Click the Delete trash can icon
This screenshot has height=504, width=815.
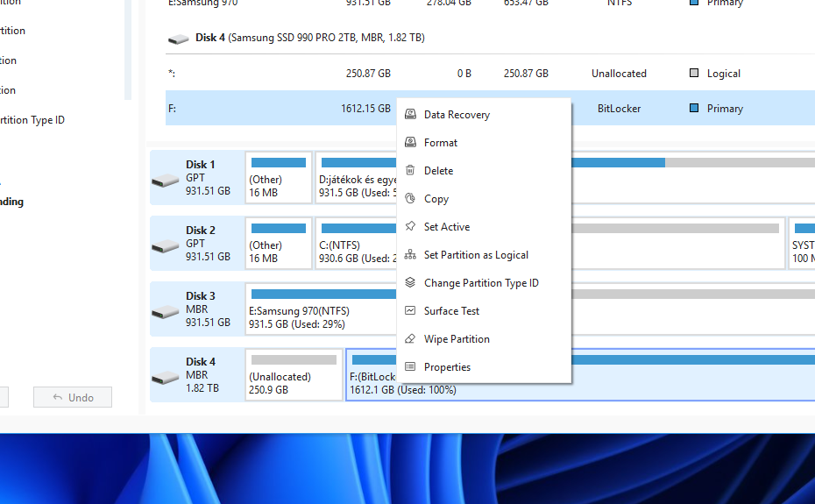410,171
